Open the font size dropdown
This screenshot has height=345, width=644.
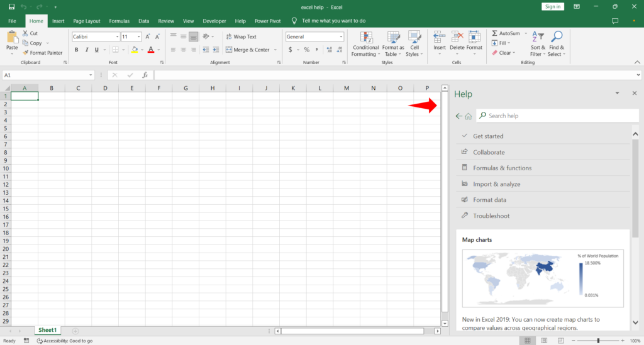point(139,37)
